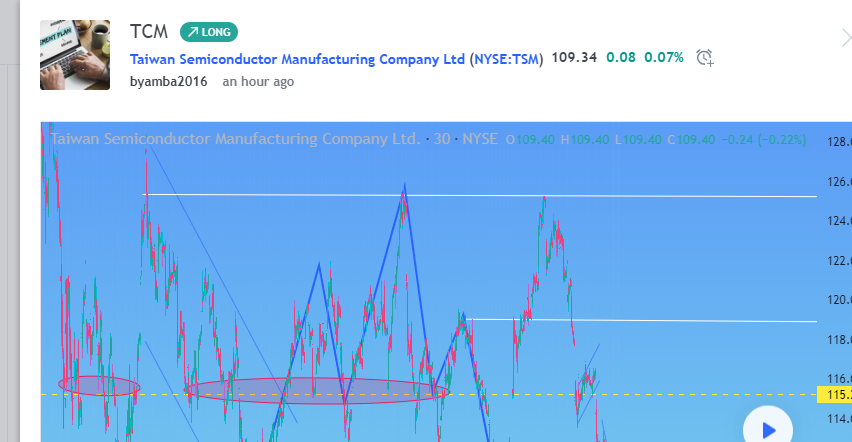The width and height of the screenshot is (852, 442).
Task: Click the 126 price axis label
Action: [x=839, y=182]
